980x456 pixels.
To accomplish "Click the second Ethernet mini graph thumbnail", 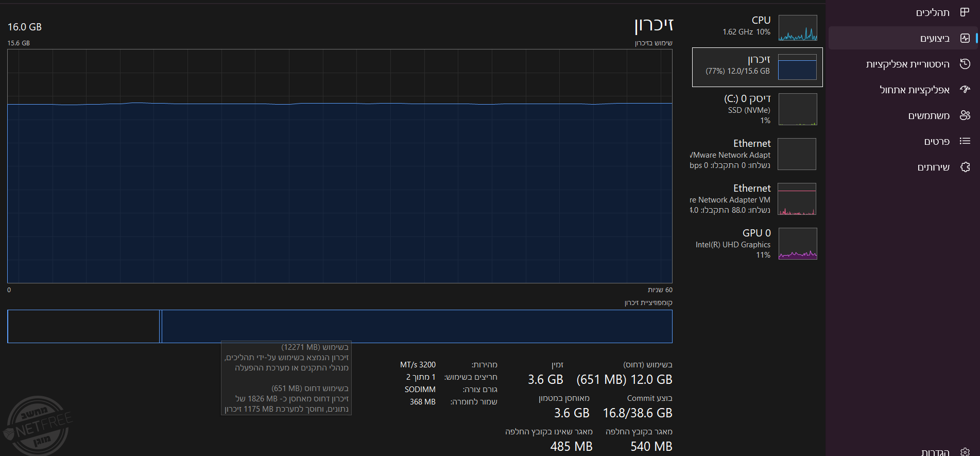I will click(797, 199).
